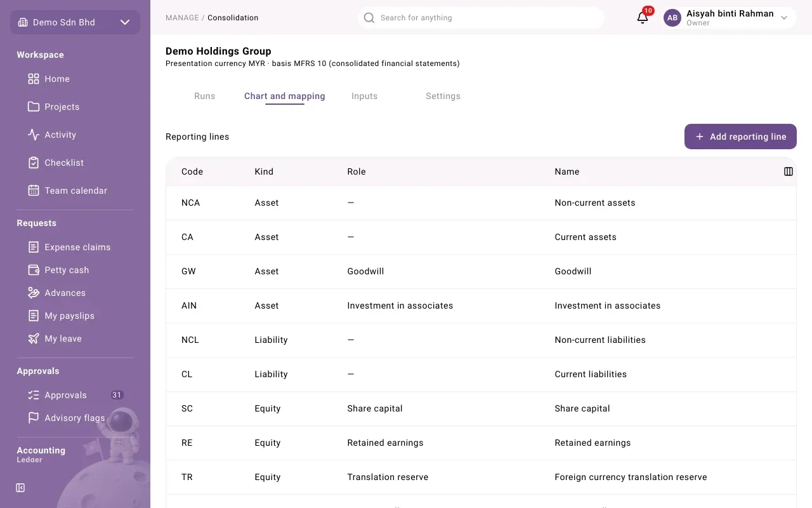
Task: Click the AB user avatar
Action: (x=672, y=18)
